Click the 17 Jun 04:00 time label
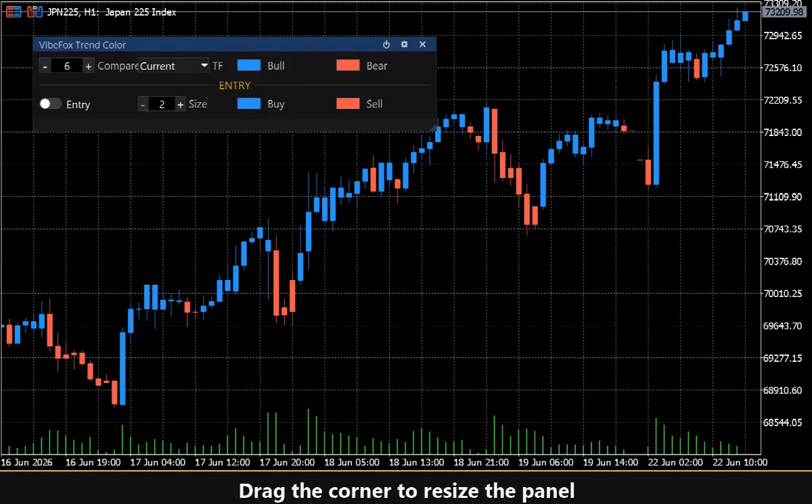The image size is (812, 504). [x=158, y=463]
